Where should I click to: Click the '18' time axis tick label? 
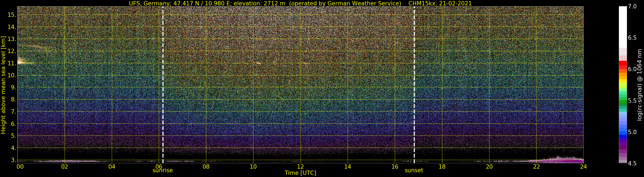442,167
